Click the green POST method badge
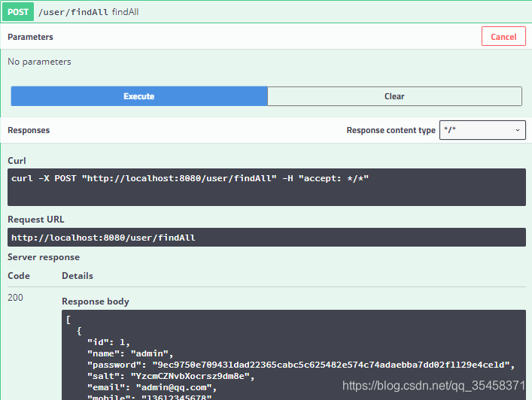Screen dimensions: 532x400 18,12
